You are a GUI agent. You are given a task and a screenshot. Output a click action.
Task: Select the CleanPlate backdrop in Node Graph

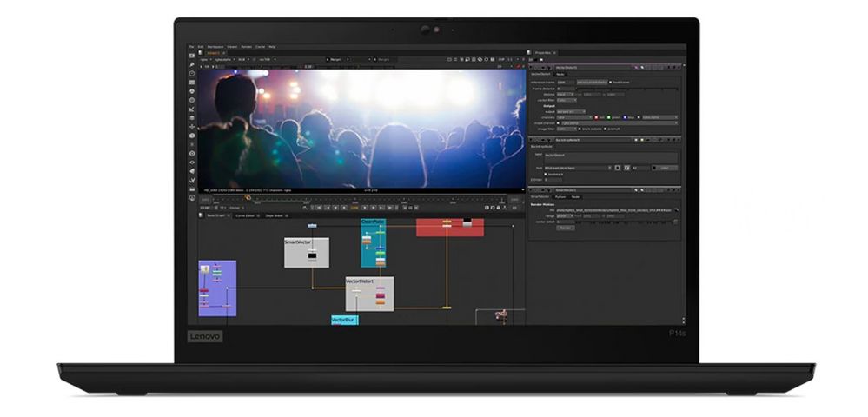[374, 242]
